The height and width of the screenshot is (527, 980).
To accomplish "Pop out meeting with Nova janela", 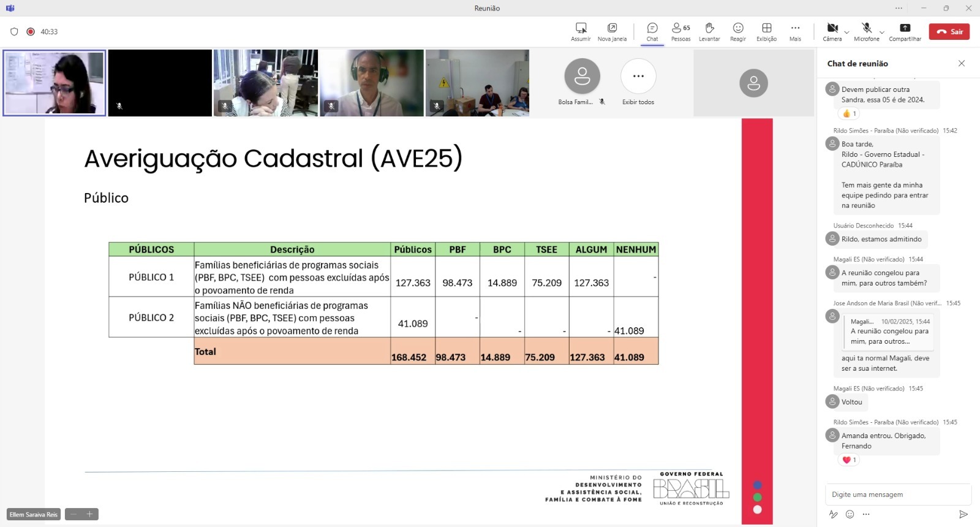I will [x=612, y=29].
